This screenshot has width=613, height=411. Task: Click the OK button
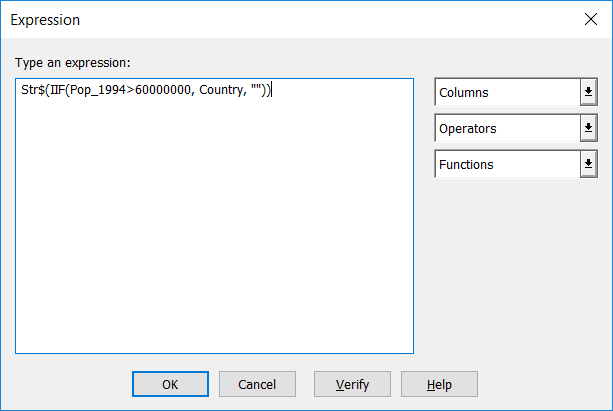point(170,384)
